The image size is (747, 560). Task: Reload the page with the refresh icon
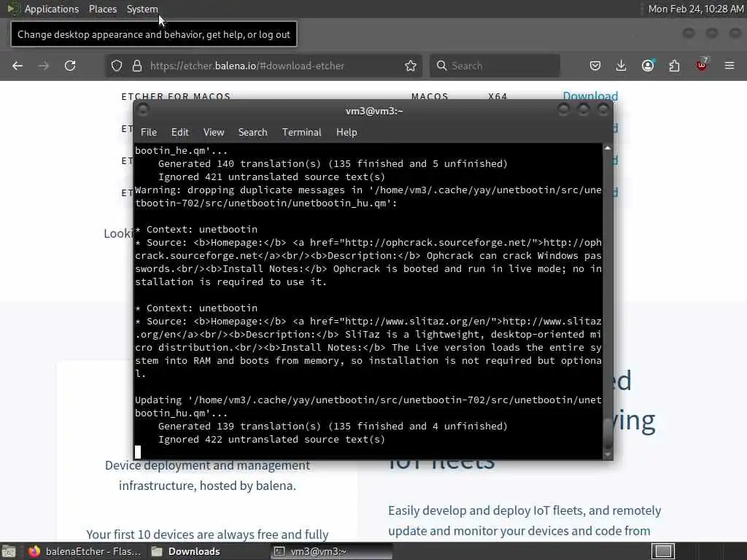pos(70,66)
